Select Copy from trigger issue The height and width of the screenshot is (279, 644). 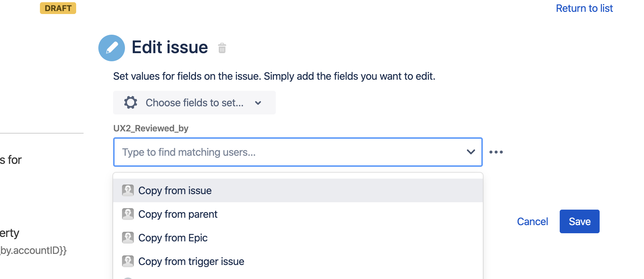pyautogui.click(x=191, y=261)
